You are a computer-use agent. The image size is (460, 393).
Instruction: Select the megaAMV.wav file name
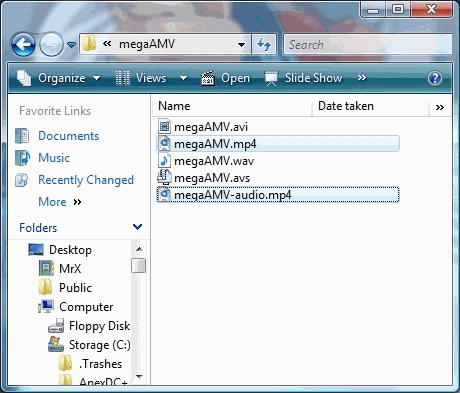point(214,161)
